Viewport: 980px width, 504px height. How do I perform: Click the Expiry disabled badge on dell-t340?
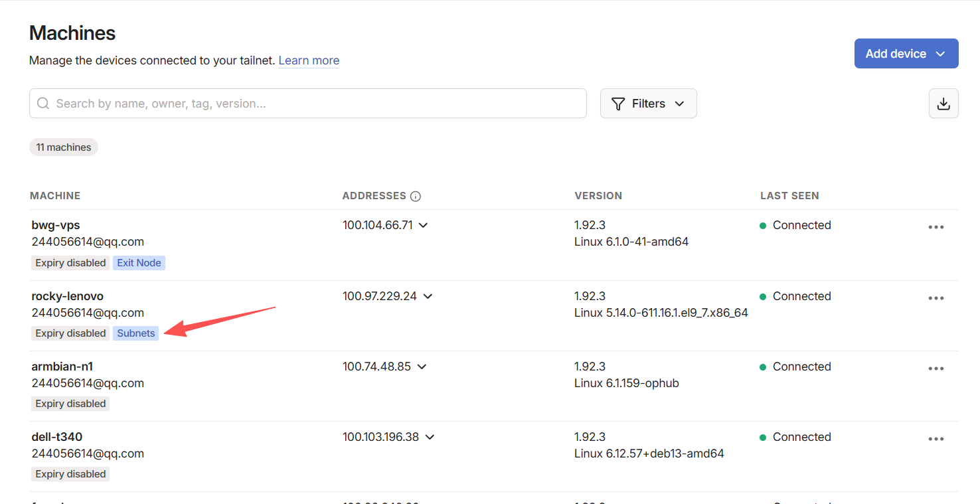coord(70,474)
